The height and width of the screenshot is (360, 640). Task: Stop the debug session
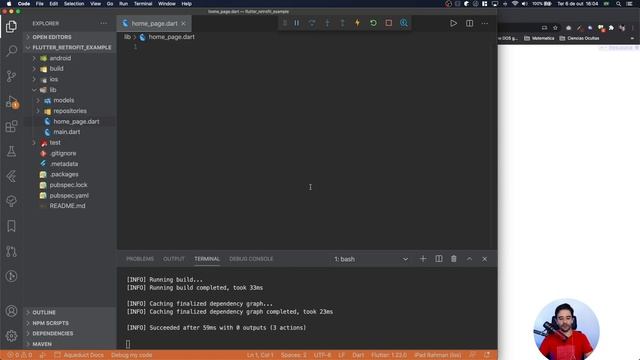click(389, 23)
